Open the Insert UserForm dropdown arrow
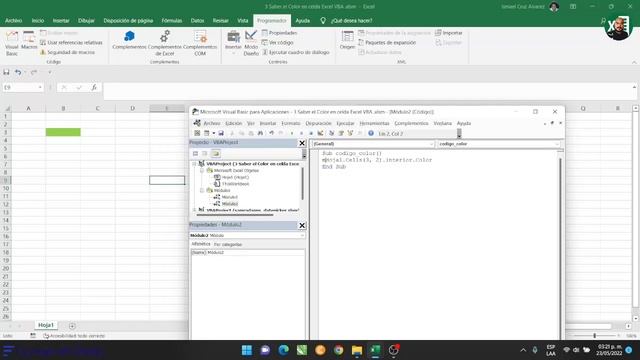 pyautogui.click(x=213, y=133)
